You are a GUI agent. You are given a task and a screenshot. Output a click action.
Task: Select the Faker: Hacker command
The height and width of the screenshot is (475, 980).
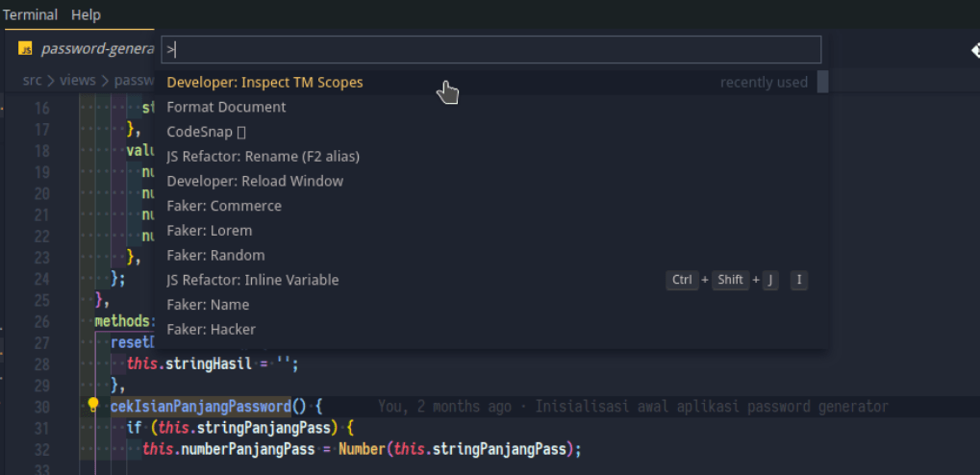click(x=211, y=329)
